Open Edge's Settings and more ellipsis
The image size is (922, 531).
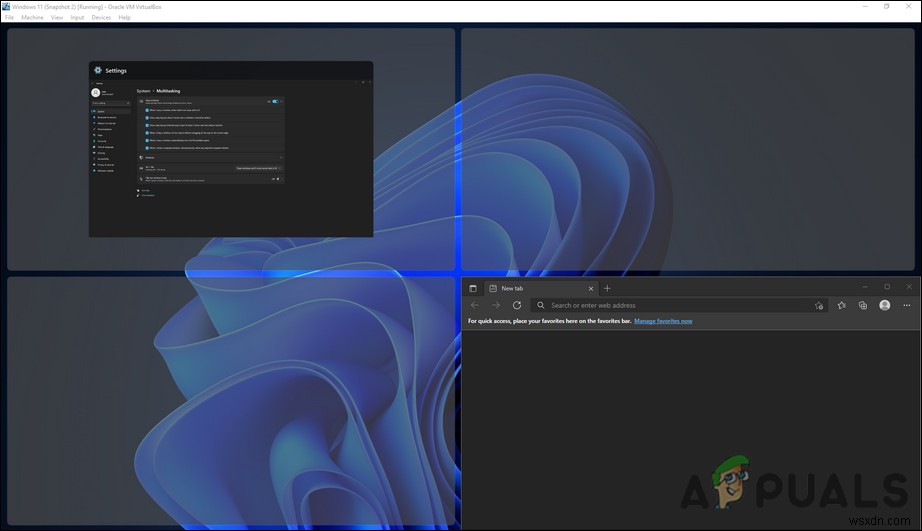[x=906, y=305]
